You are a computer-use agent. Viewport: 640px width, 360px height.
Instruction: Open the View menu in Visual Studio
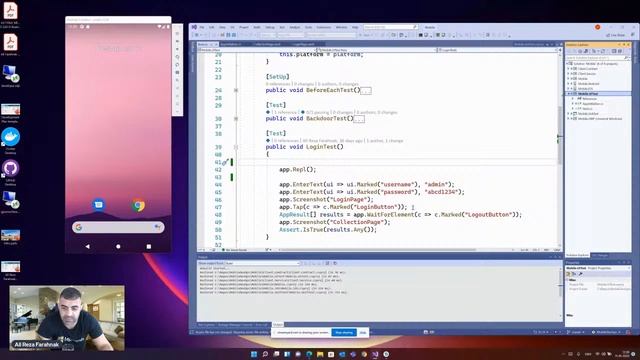click(222, 27)
